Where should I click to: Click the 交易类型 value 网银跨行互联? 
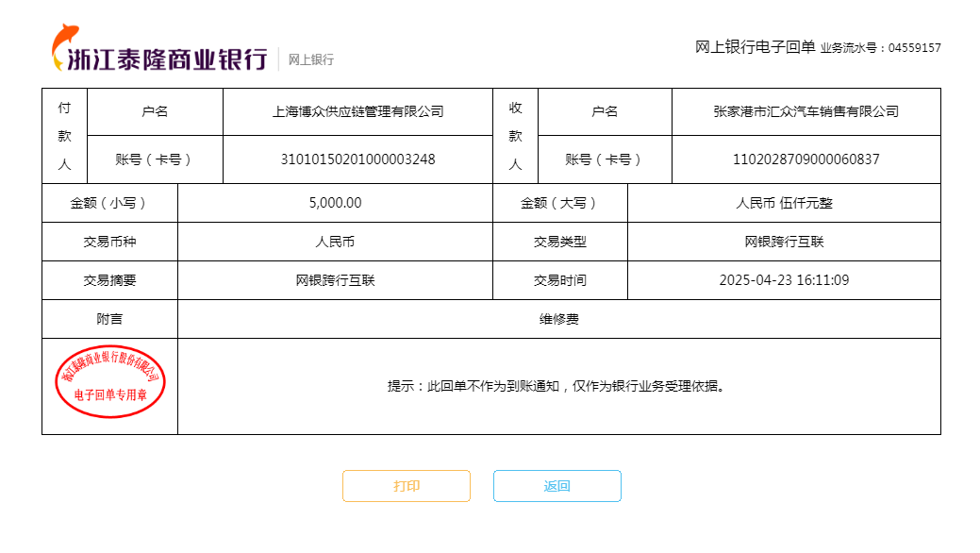[x=784, y=242]
